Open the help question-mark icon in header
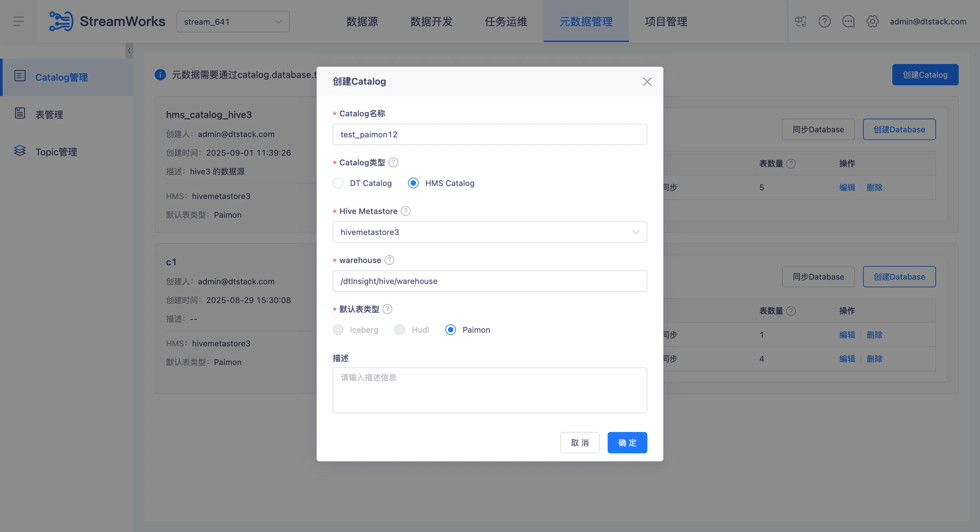 [824, 21]
